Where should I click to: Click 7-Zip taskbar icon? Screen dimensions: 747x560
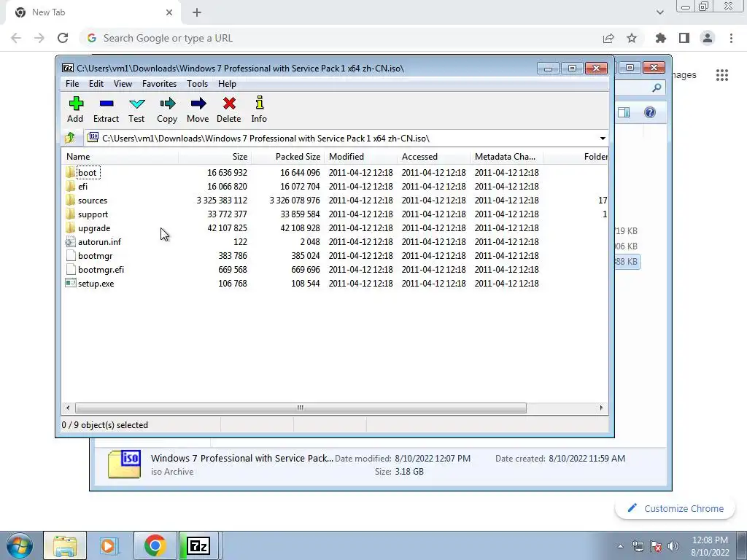click(198, 545)
